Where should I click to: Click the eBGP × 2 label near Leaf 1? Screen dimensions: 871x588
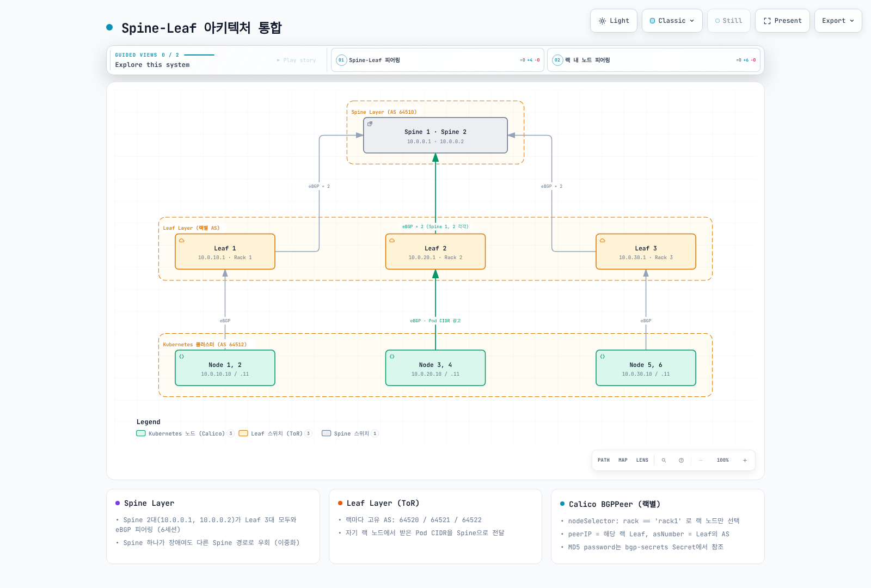[319, 186]
